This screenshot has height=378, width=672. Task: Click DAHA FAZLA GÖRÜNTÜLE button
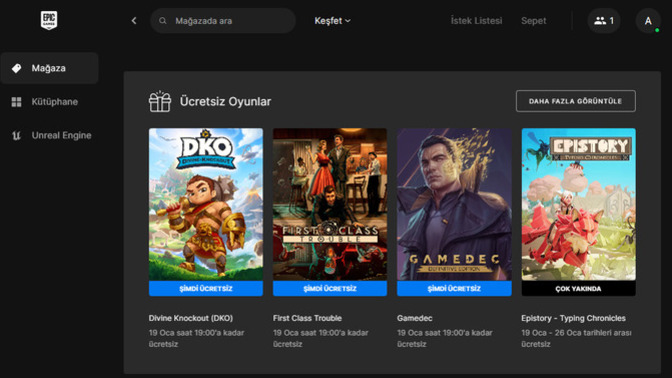coord(576,101)
